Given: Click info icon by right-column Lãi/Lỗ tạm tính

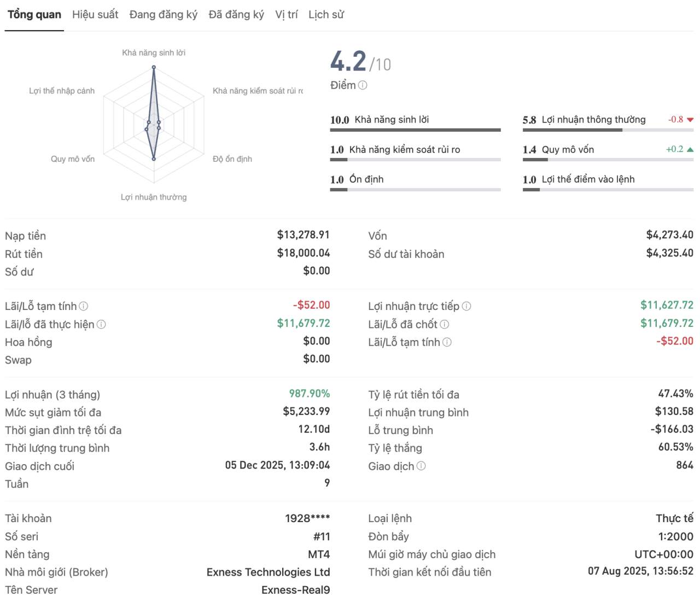Looking at the screenshot, I should [x=447, y=343].
